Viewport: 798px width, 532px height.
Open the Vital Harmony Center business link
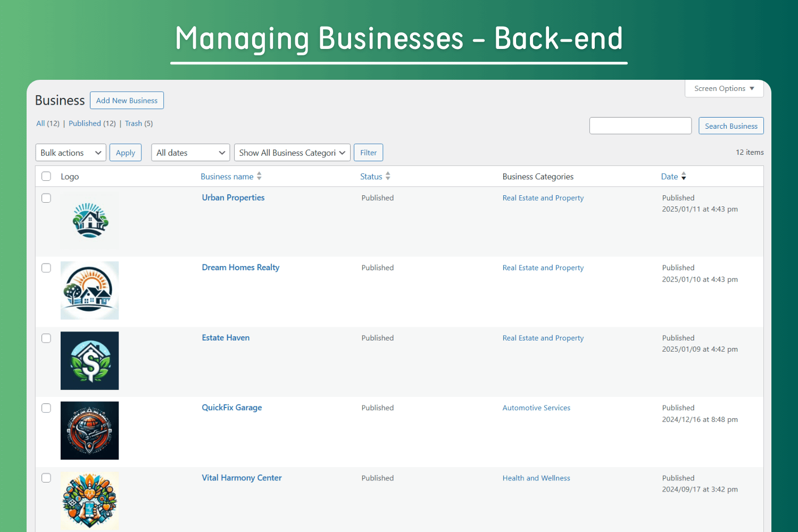point(242,478)
